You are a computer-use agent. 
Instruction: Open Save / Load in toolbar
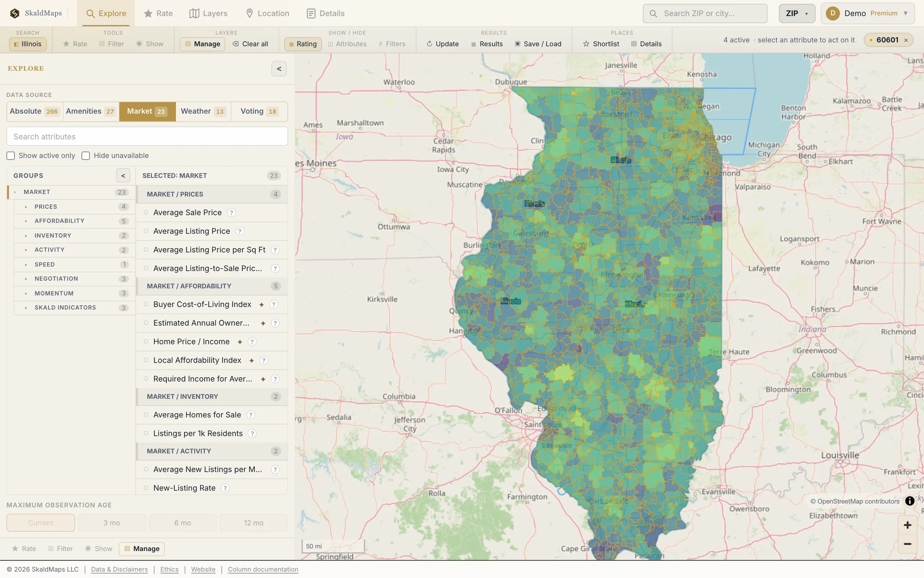coord(538,44)
